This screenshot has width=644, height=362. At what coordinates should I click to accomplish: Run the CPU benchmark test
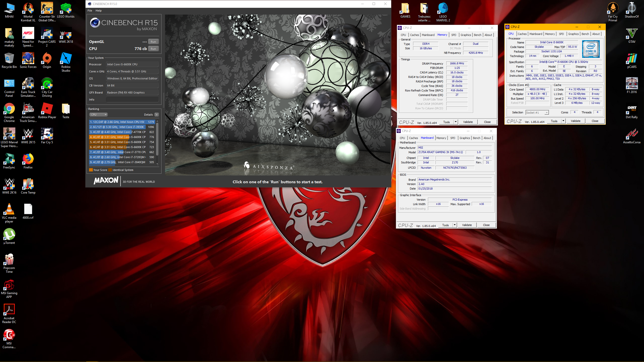click(153, 49)
